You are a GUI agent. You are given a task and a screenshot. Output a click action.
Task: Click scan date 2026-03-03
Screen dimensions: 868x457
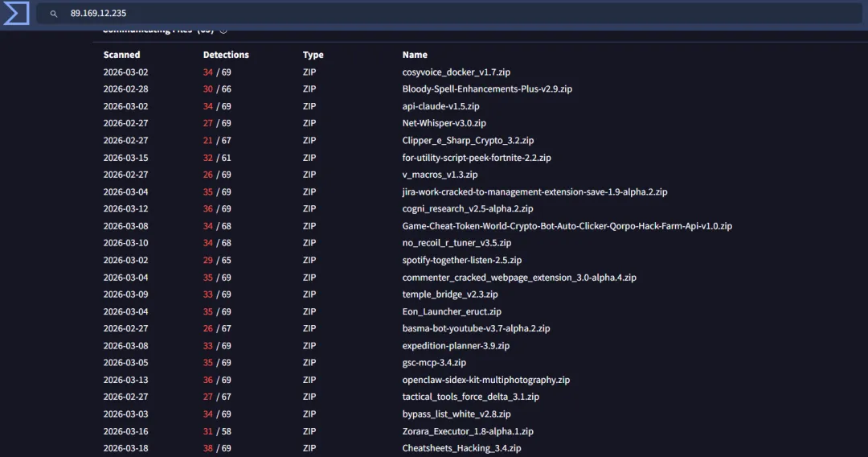coord(125,414)
